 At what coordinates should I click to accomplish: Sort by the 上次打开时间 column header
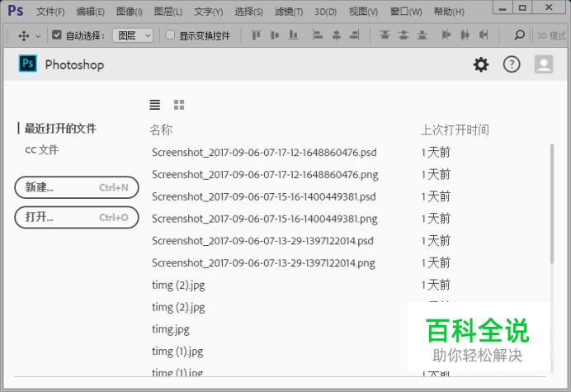click(x=455, y=130)
